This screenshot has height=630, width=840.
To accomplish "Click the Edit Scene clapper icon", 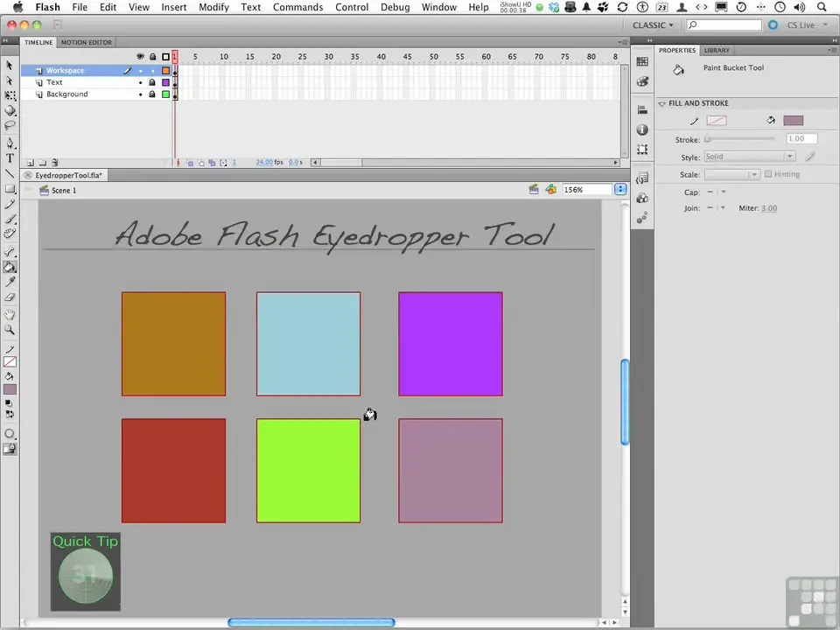I will click(534, 189).
